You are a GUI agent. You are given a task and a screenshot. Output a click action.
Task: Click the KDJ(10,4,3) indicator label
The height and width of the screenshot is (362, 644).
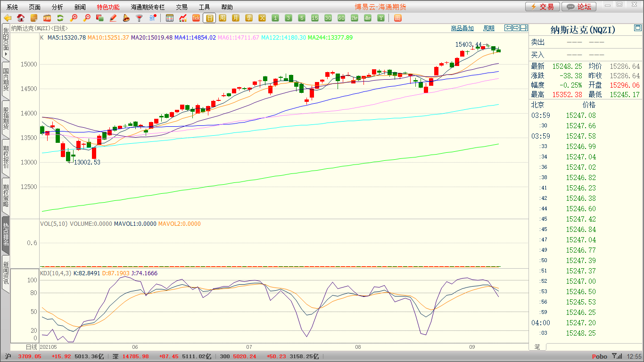55,273
